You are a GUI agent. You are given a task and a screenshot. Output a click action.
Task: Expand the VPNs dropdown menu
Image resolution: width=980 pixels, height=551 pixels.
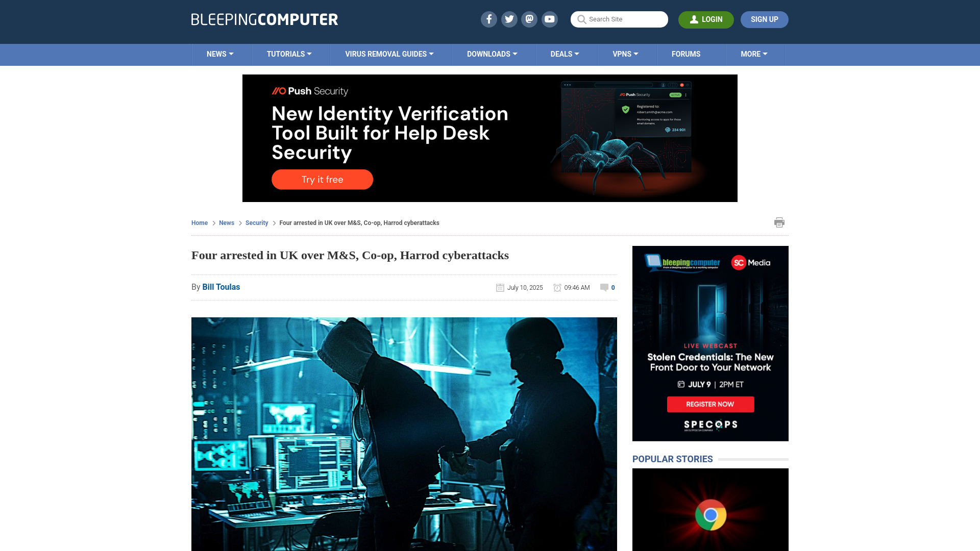[x=625, y=54]
